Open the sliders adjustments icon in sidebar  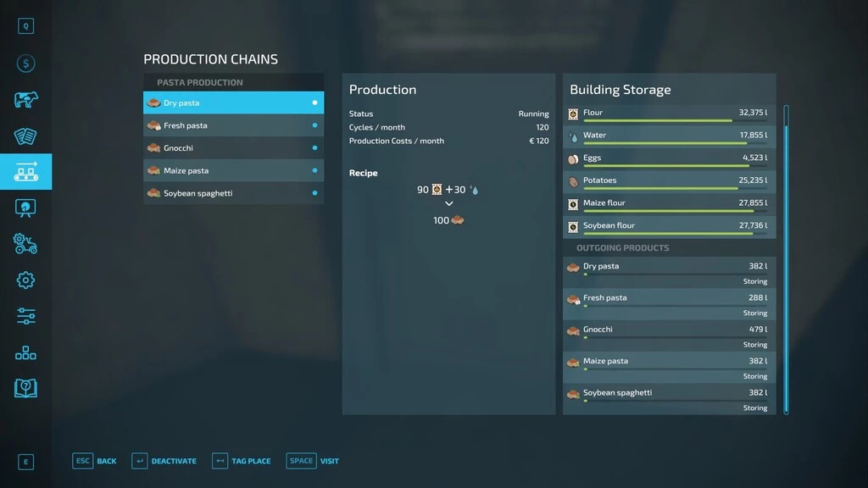pos(25,317)
